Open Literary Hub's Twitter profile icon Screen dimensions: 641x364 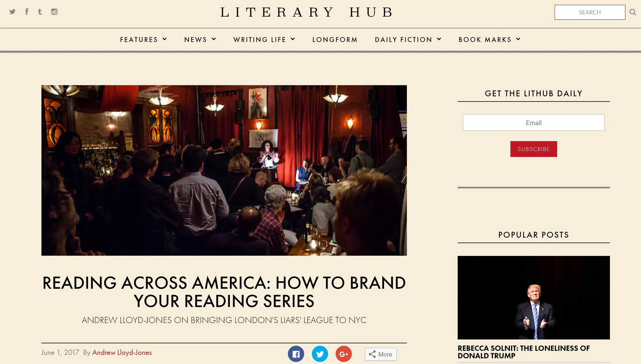click(x=12, y=12)
